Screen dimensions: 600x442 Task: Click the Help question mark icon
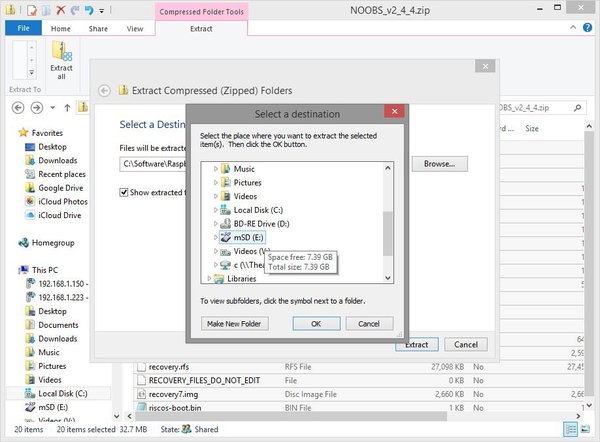coord(587,28)
